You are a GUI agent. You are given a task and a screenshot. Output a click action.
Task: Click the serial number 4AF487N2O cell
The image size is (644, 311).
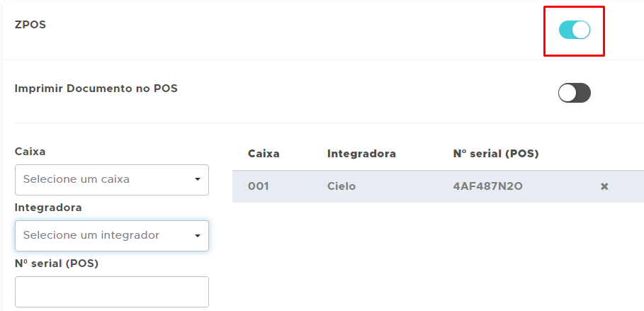(x=487, y=186)
